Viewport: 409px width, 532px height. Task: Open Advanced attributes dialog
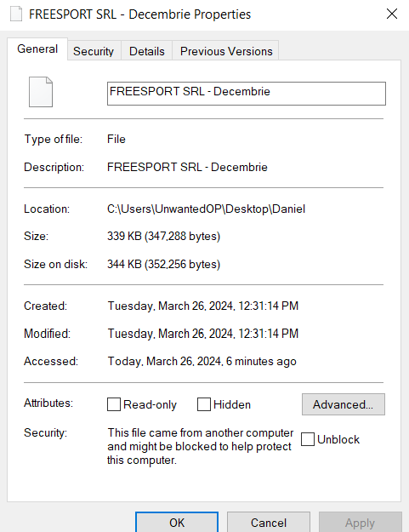point(344,404)
